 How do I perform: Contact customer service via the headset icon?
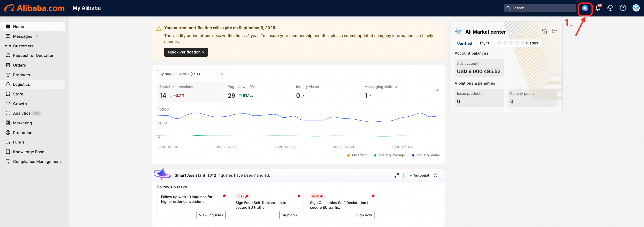tap(610, 8)
